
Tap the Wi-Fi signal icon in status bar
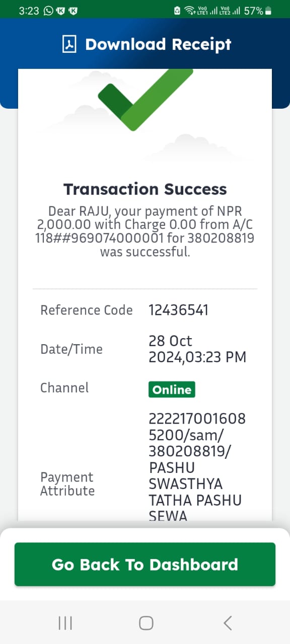tap(190, 11)
